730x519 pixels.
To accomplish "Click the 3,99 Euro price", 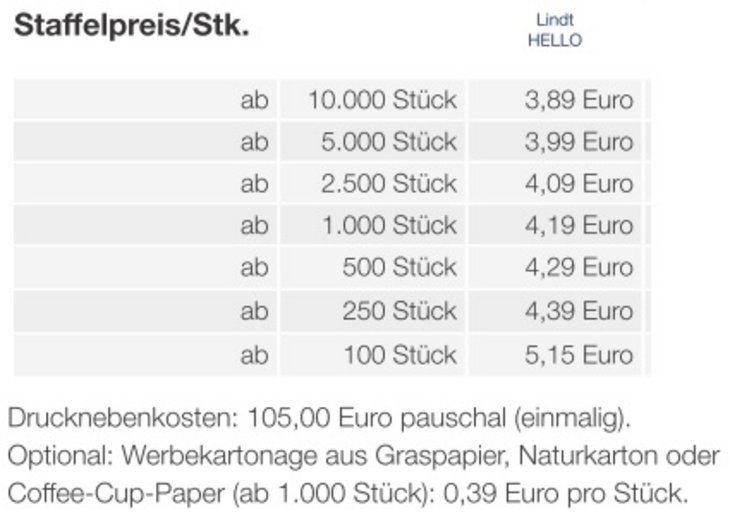I will pyautogui.click(x=578, y=142).
